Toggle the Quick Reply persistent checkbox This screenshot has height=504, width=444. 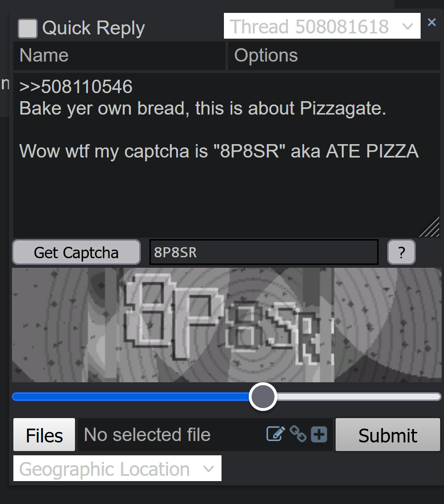28,29
